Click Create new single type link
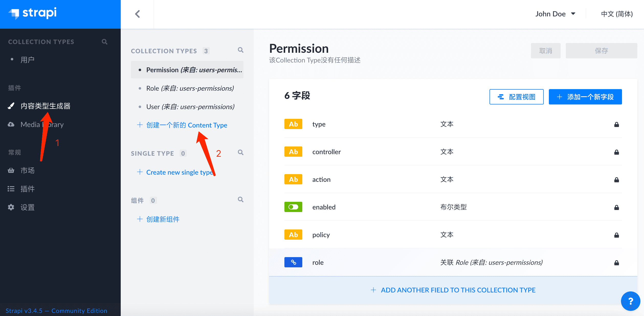 pyautogui.click(x=179, y=172)
